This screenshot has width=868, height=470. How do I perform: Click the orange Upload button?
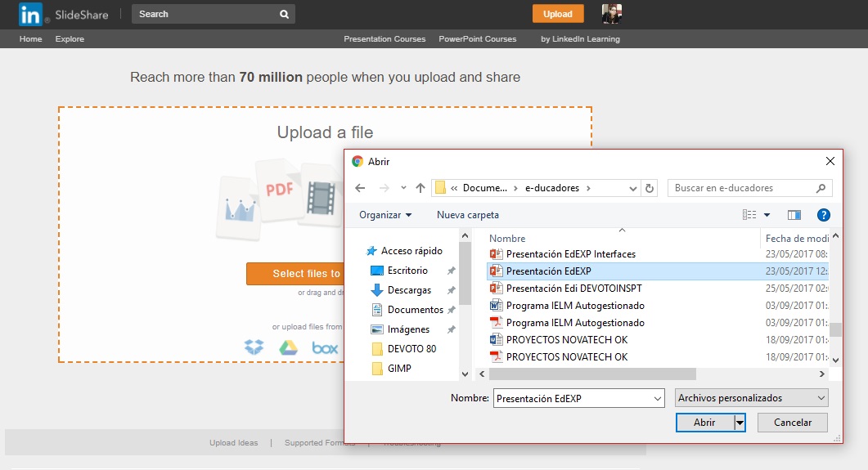point(557,14)
